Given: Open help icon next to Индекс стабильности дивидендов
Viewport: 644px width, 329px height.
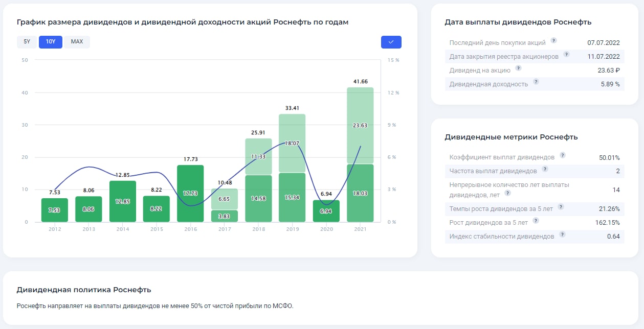Looking at the screenshot, I should pos(562,234).
